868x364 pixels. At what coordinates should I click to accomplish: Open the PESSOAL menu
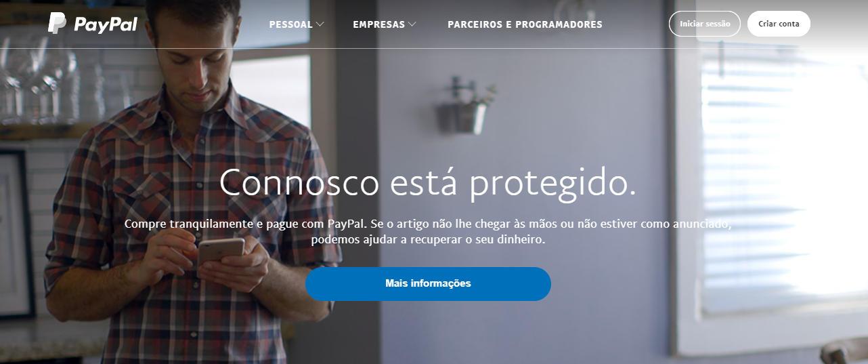pos(291,24)
